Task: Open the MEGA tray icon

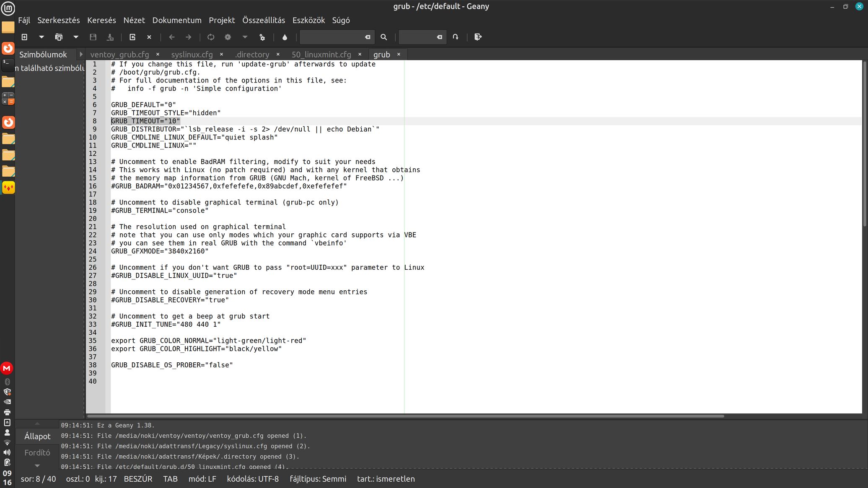Action: pyautogui.click(x=7, y=368)
